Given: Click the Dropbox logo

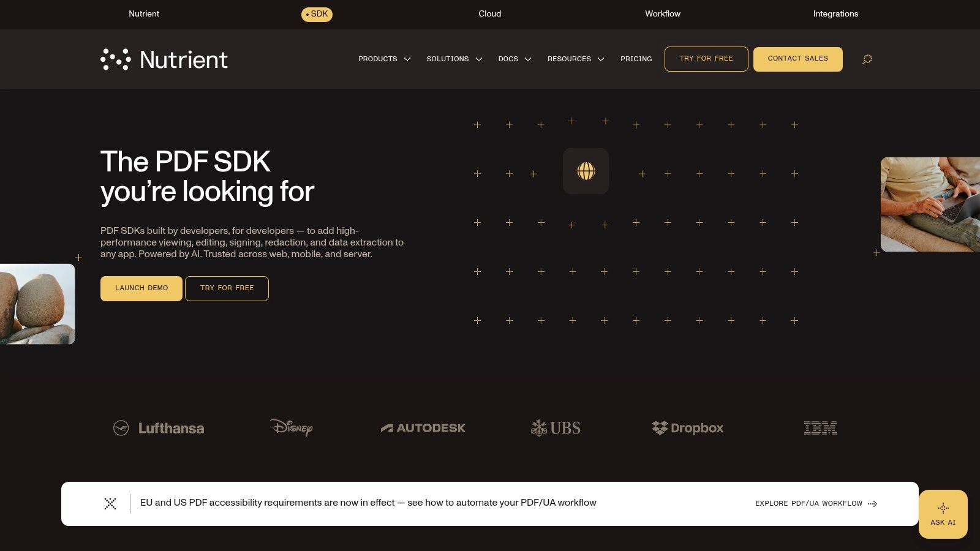Looking at the screenshot, I should (x=687, y=428).
